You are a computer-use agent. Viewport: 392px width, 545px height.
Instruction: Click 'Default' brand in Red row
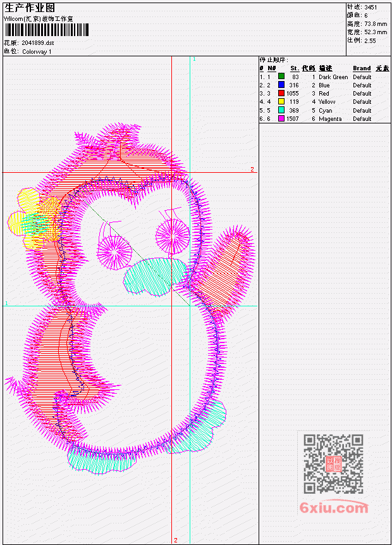[x=362, y=94]
